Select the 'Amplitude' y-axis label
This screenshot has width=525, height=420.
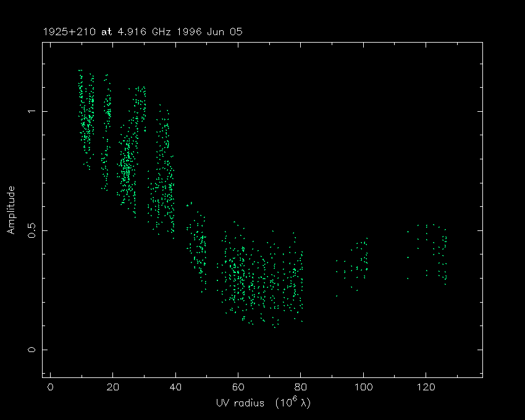coord(10,209)
